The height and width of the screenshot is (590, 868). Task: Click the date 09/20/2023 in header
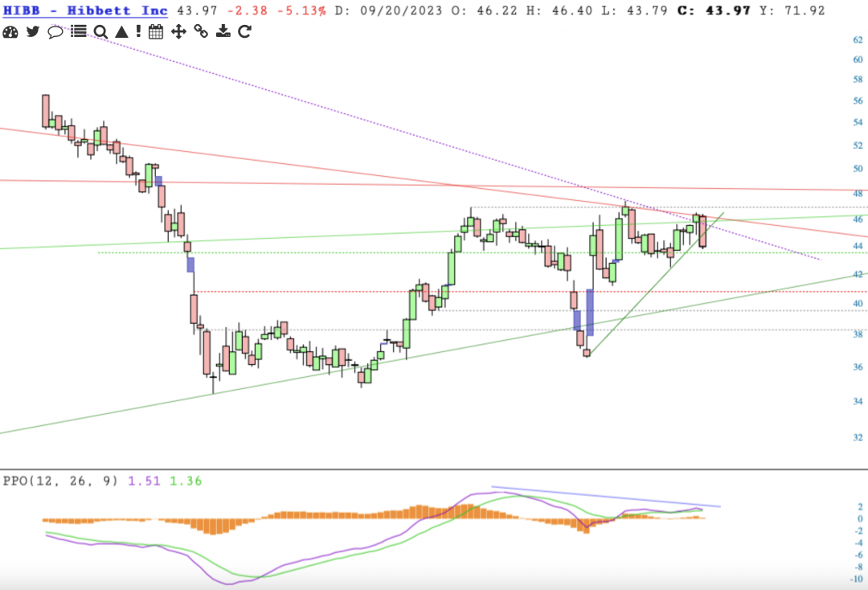(401, 10)
